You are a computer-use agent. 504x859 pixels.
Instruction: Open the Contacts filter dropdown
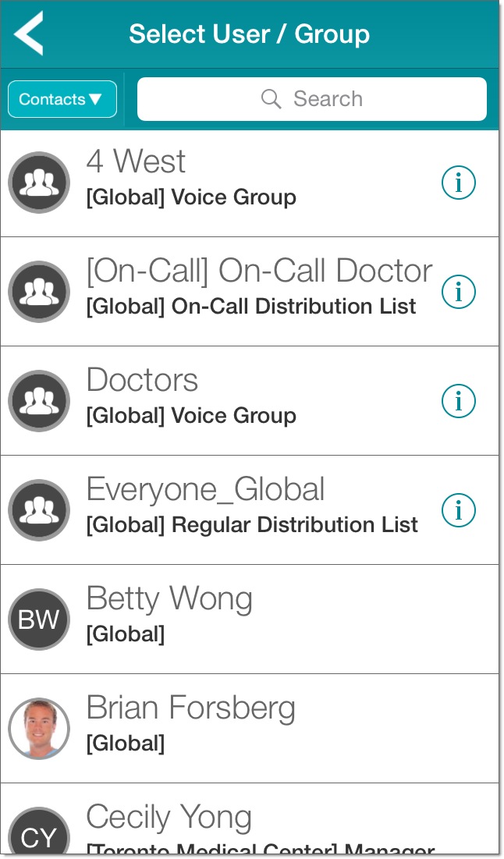pyautogui.click(x=62, y=100)
